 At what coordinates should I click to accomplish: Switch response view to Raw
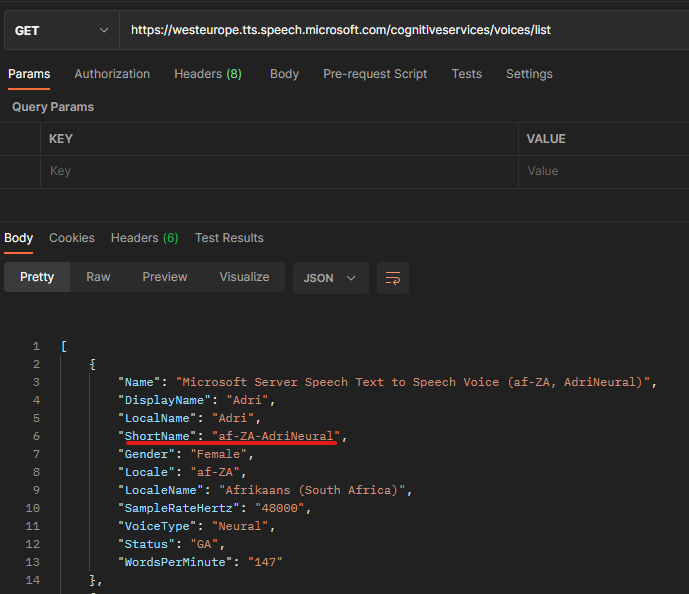98,277
